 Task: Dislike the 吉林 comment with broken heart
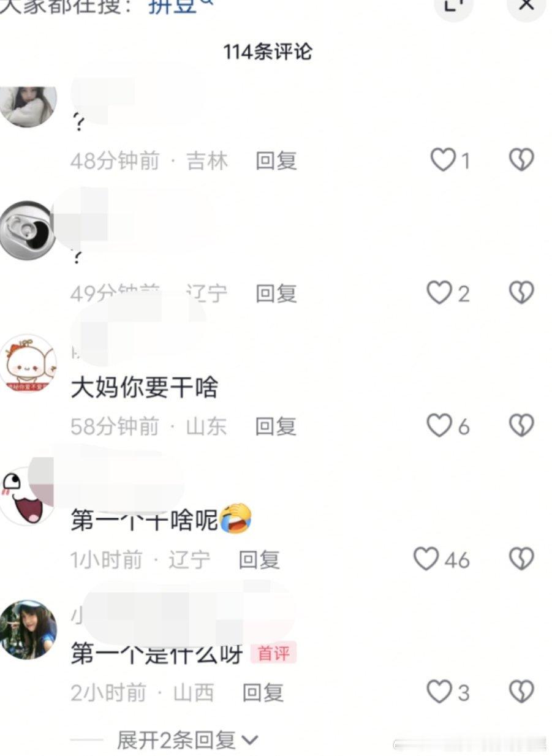click(x=521, y=161)
